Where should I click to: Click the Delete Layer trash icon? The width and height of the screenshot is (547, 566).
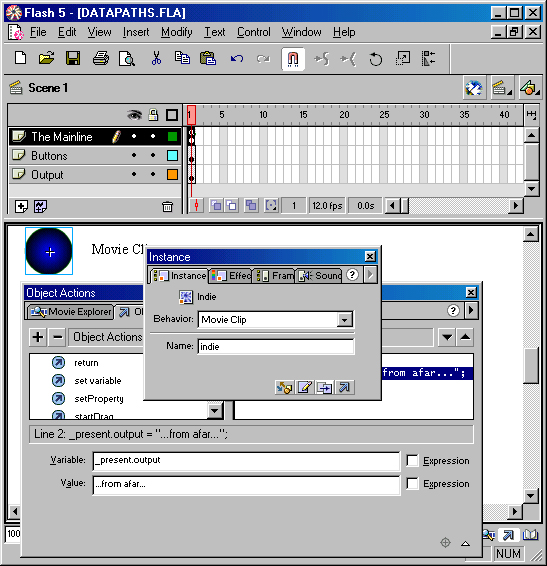coord(167,206)
